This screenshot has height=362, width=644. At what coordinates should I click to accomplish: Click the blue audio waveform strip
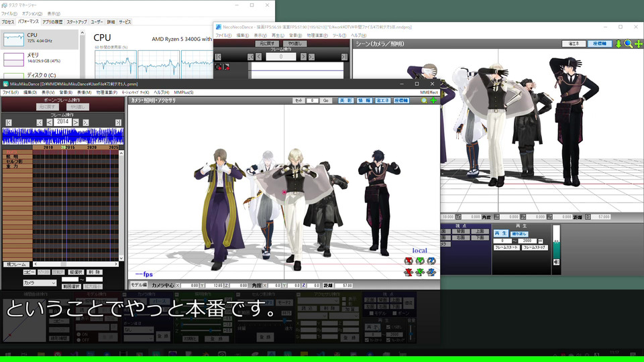pyautogui.click(x=63, y=136)
